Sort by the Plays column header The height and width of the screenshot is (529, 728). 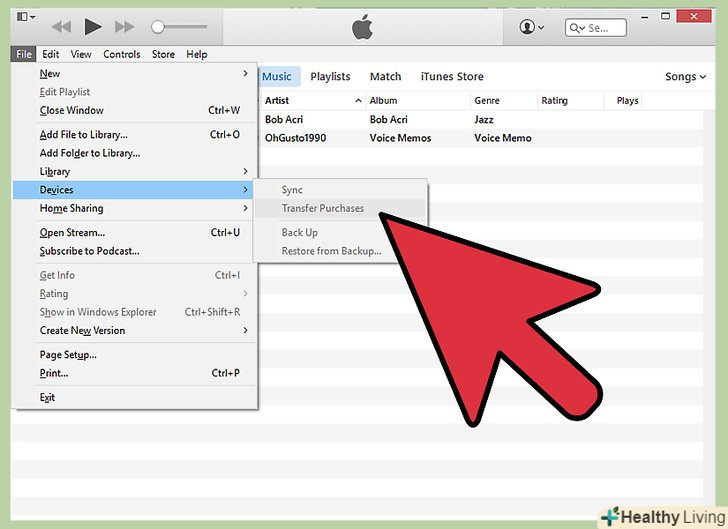click(x=623, y=101)
